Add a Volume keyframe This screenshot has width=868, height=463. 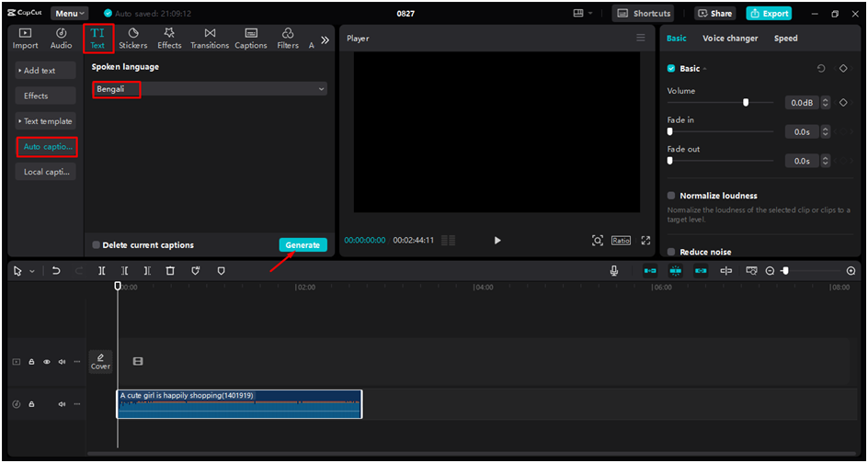[843, 102]
